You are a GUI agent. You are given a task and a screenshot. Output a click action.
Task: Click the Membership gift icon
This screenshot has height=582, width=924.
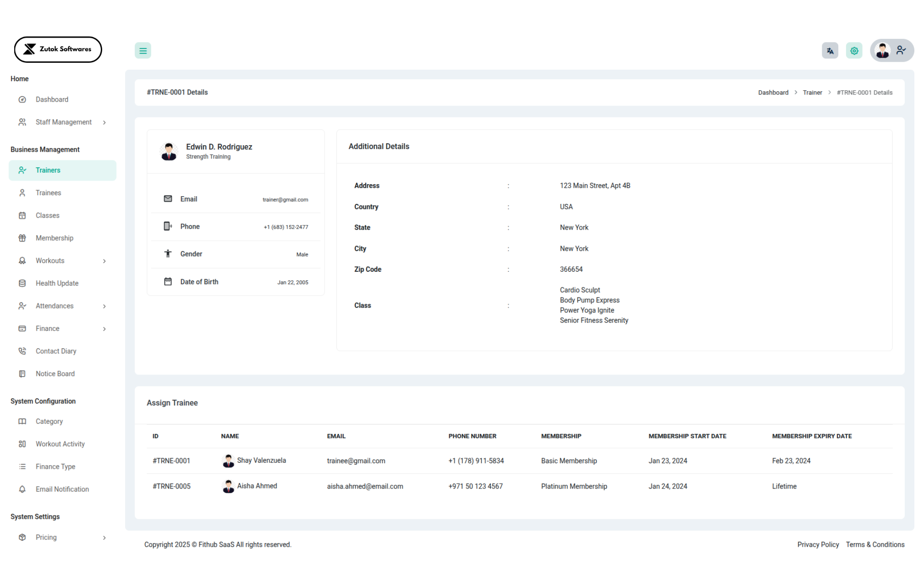tap(22, 238)
